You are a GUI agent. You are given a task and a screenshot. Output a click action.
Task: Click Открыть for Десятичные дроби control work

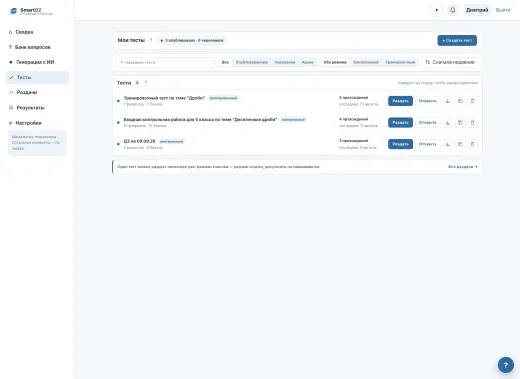click(x=428, y=123)
